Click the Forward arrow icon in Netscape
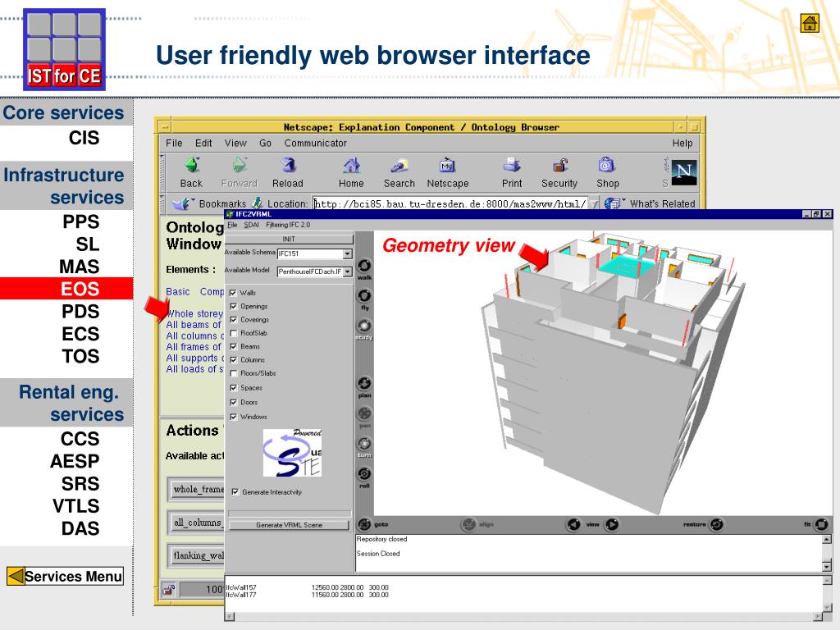 coord(240,165)
